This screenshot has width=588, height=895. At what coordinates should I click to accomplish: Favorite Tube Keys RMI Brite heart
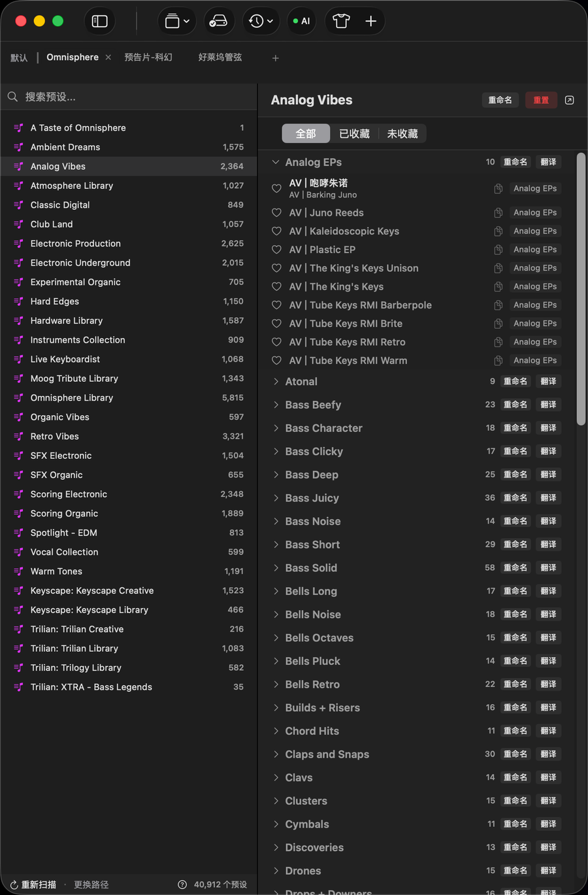point(276,324)
